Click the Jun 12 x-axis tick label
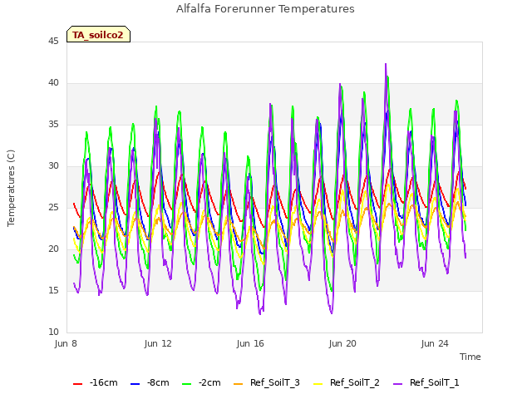This screenshot has width=532, height=399. pyautogui.click(x=158, y=343)
